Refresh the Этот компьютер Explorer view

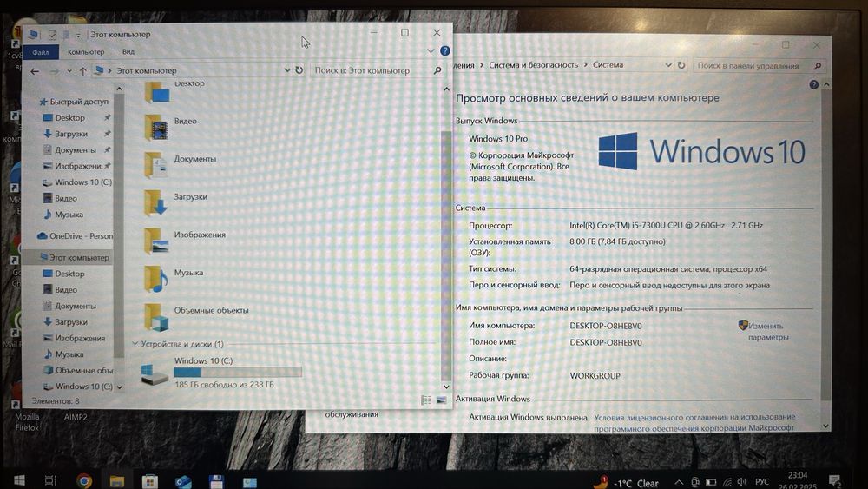[299, 70]
